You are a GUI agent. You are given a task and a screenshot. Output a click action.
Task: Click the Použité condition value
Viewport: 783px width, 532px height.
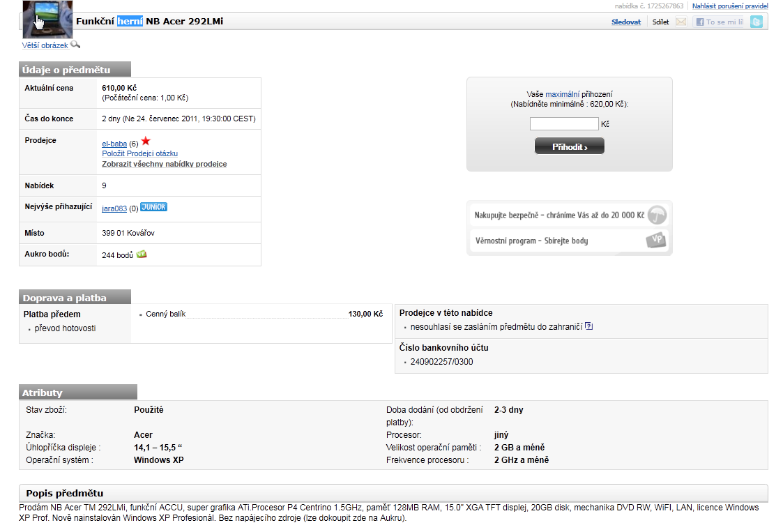click(x=149, y=409)
